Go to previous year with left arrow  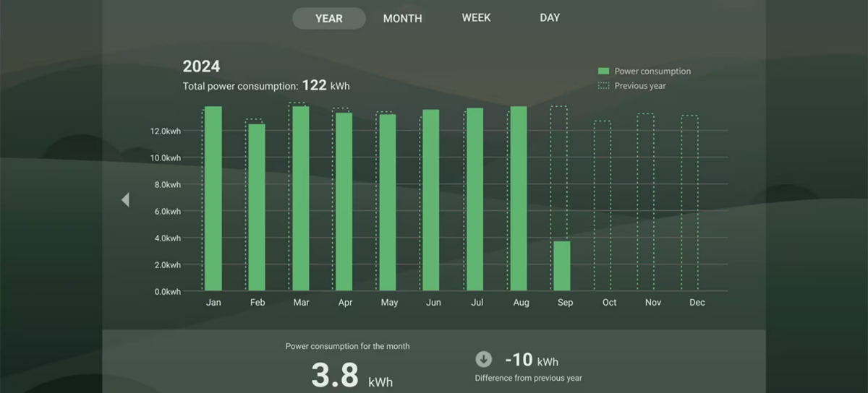[x=125, y=200]
